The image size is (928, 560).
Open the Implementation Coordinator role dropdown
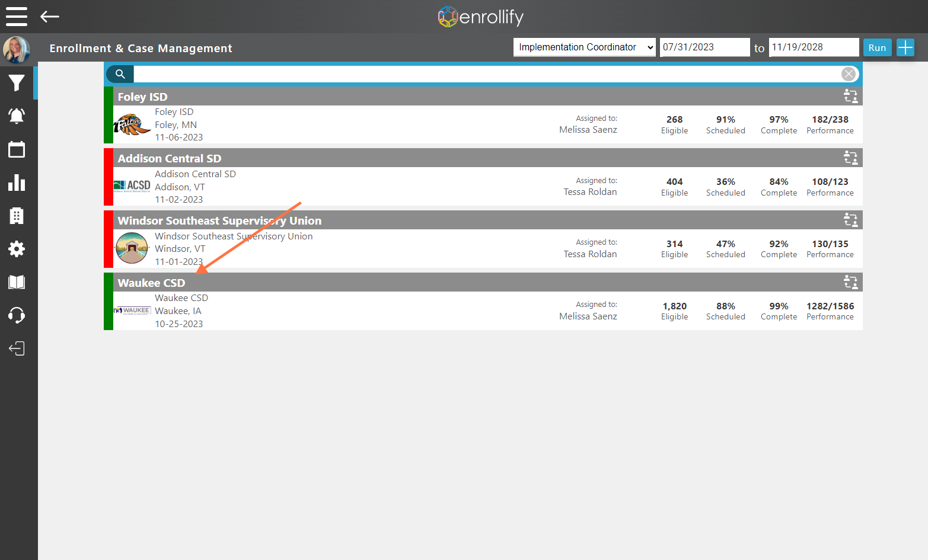(x=585, y=47)
